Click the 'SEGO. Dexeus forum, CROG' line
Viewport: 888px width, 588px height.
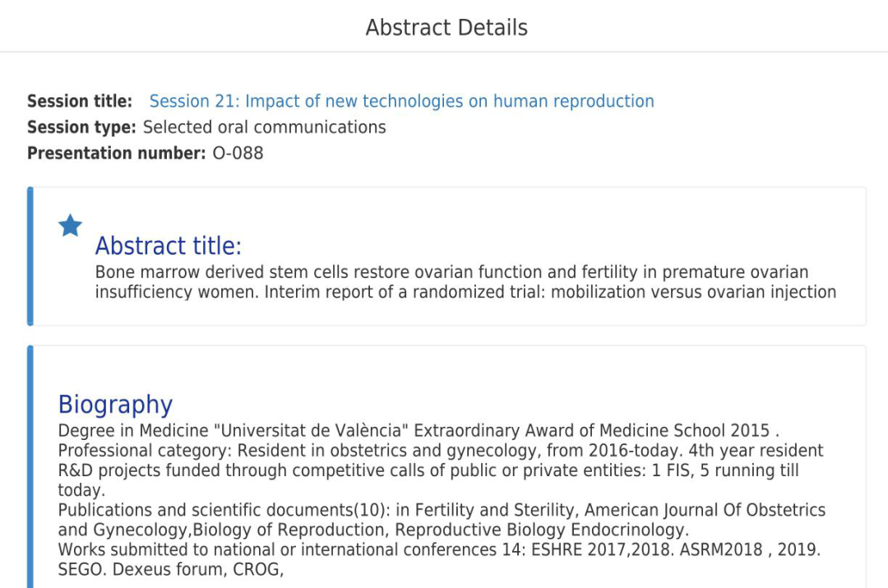pyautogui.click(x=170, y=569)
